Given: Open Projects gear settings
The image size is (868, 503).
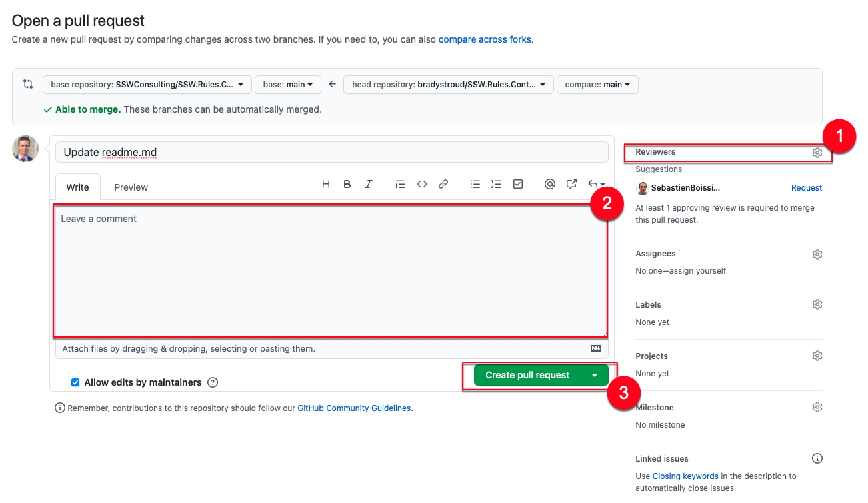Looking at the screenshot, I should [817, 356].
